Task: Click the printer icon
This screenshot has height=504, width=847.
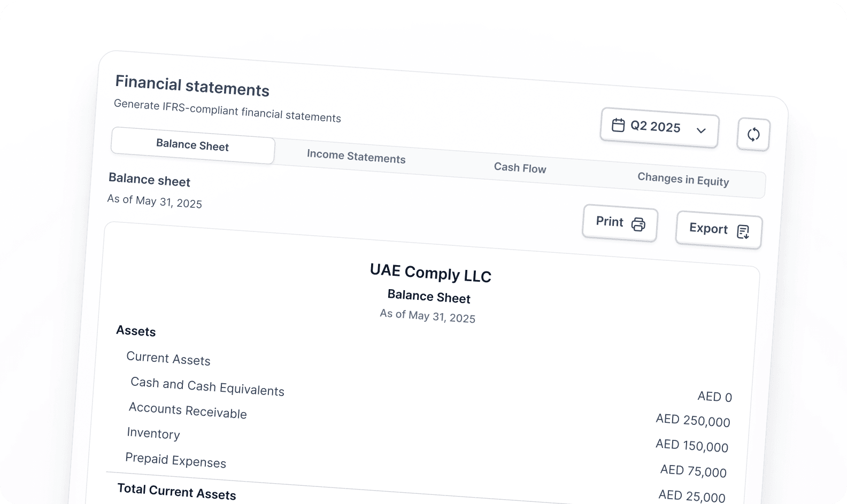Action: point(638,224)
